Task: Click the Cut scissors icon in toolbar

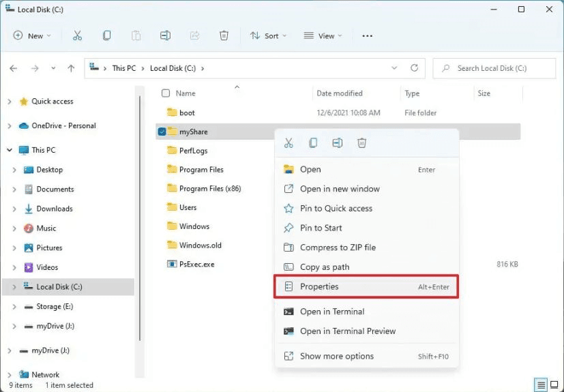Action: [x=77, y=35]
